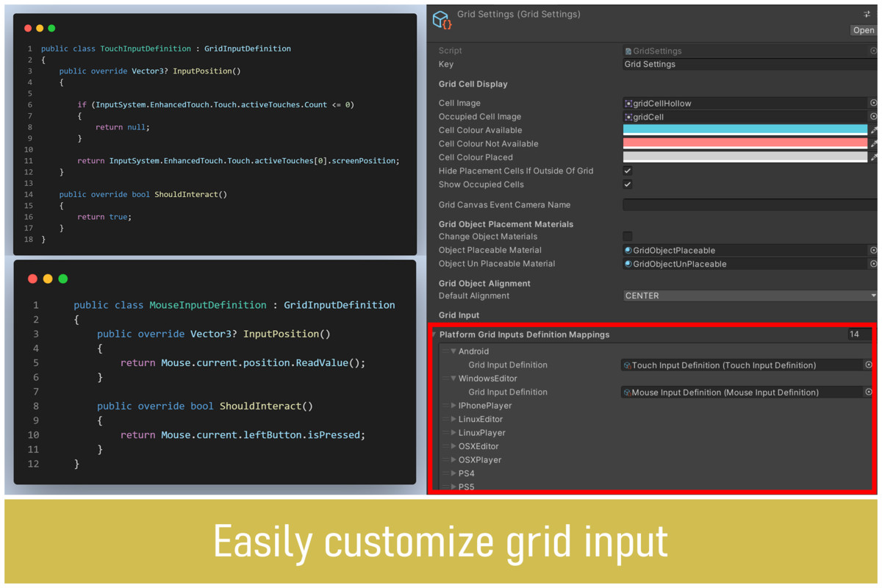Uncheck Show Occupied Cells
This screenshot has height=588, width=882.
627,184
